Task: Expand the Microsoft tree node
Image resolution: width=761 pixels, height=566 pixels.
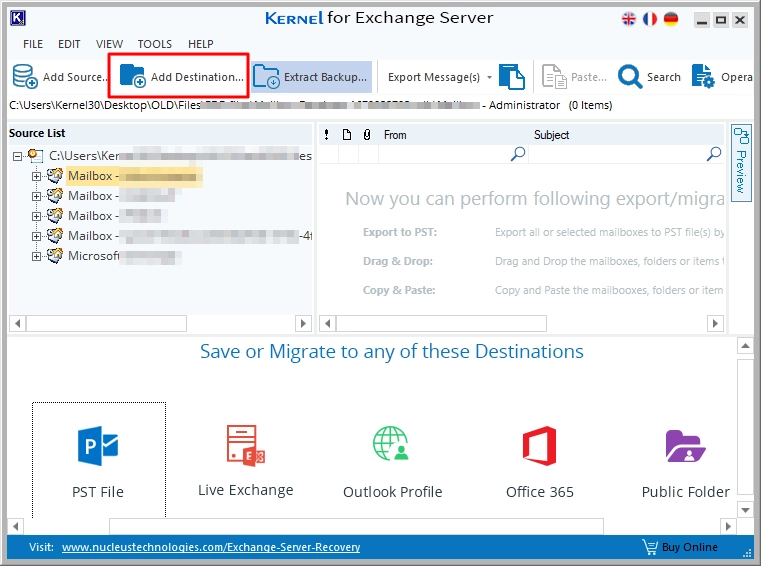Action: pos(36,256)
